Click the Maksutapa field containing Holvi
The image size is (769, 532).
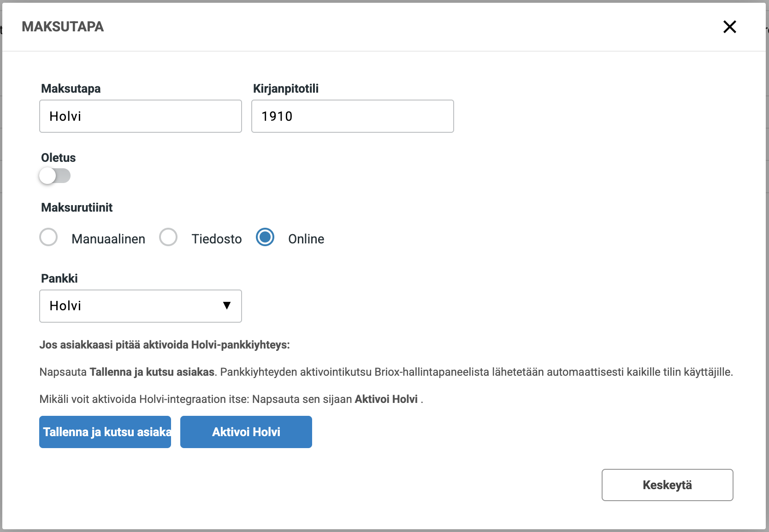141,116
